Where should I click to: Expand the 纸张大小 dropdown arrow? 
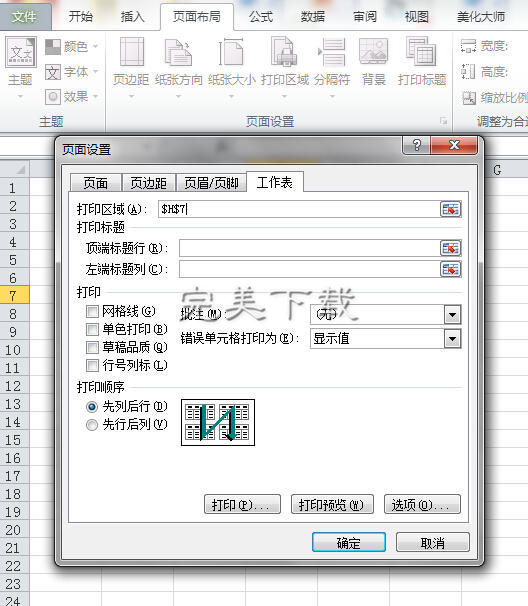pos(231,96)
